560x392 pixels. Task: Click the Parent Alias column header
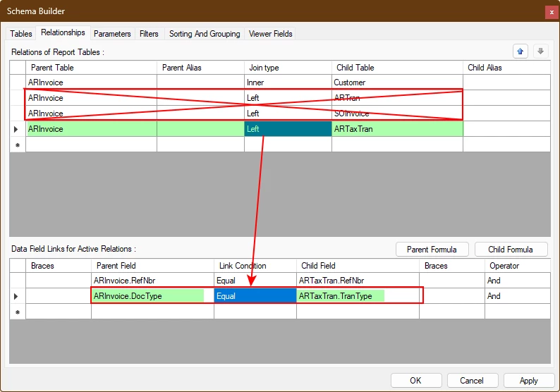(200, 68)
